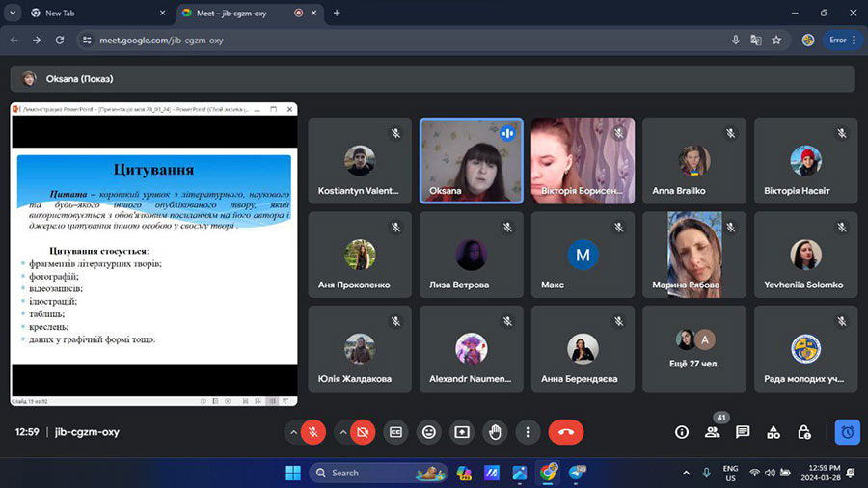
Task: Open host controls lock icon
Action: click(x=803, y=432)
